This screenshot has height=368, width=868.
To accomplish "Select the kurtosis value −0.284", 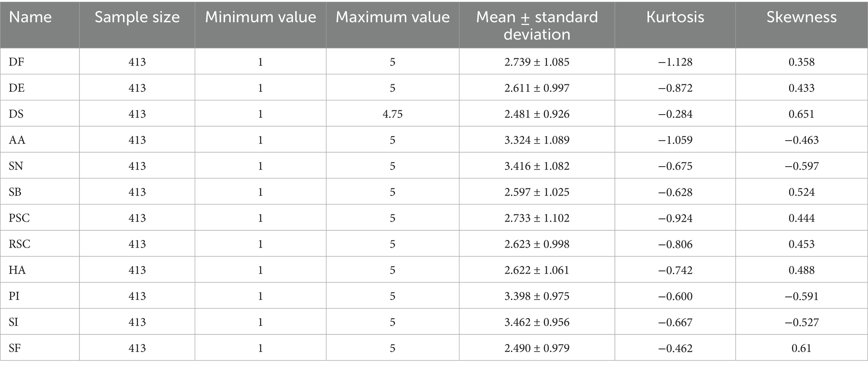I will (x=675, y=114).
